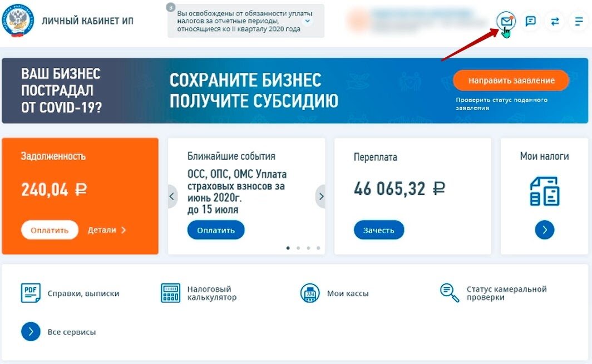Click the two-arrows exchange icon in the header
The image size is (592, 364).
click(x=555, y=22)
